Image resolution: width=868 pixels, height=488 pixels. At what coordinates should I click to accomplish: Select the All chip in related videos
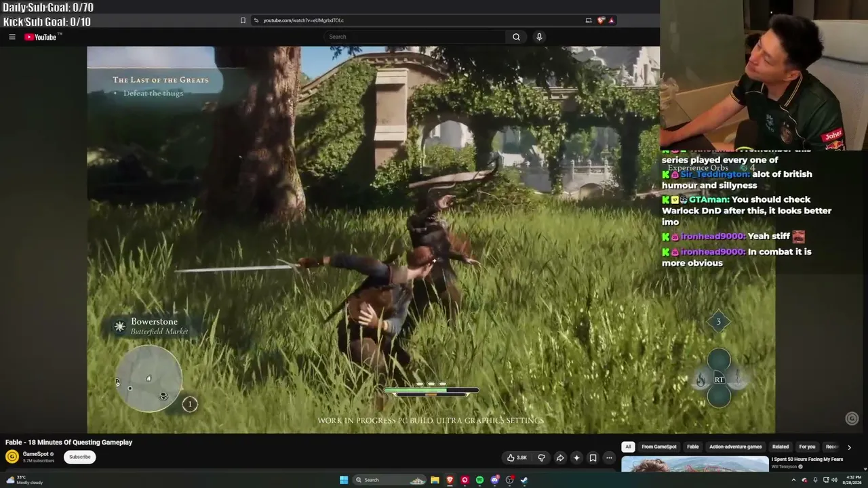point(628,447)
